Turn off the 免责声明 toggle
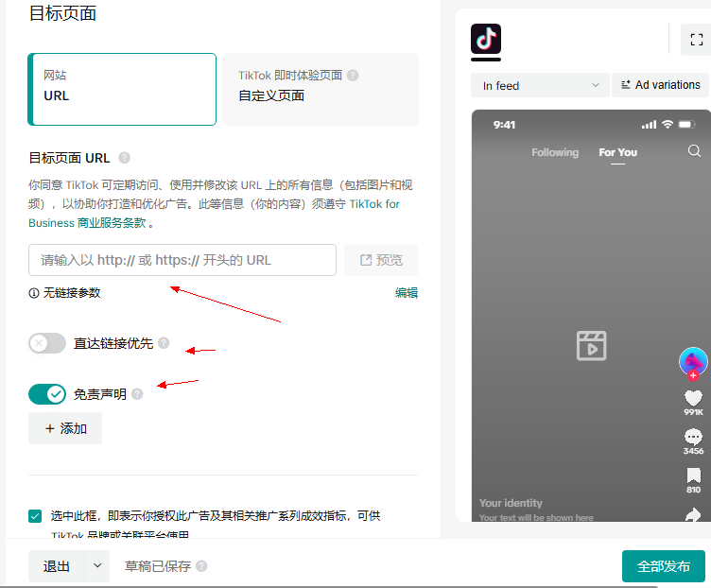The height and width of the screenshot is (588, 711). tap(47, 394)
